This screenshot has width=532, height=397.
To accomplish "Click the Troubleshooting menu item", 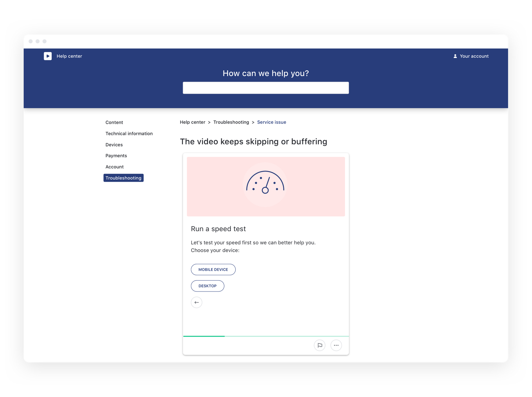I will point(123,178).
